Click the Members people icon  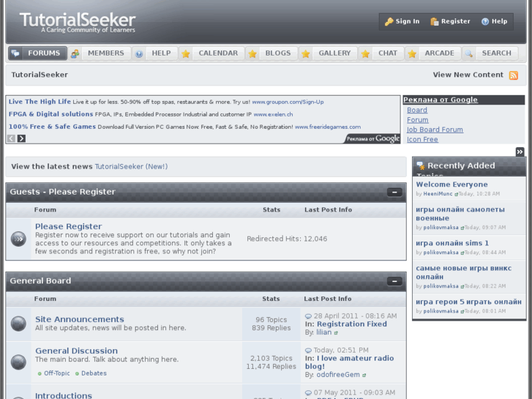coord(75,53)
